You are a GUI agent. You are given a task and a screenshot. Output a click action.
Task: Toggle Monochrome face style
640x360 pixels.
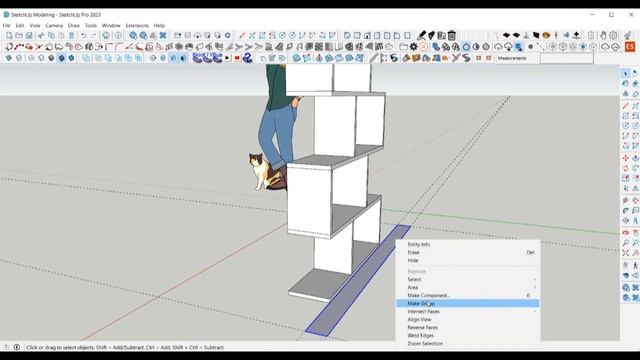click(x=71, y=58)
